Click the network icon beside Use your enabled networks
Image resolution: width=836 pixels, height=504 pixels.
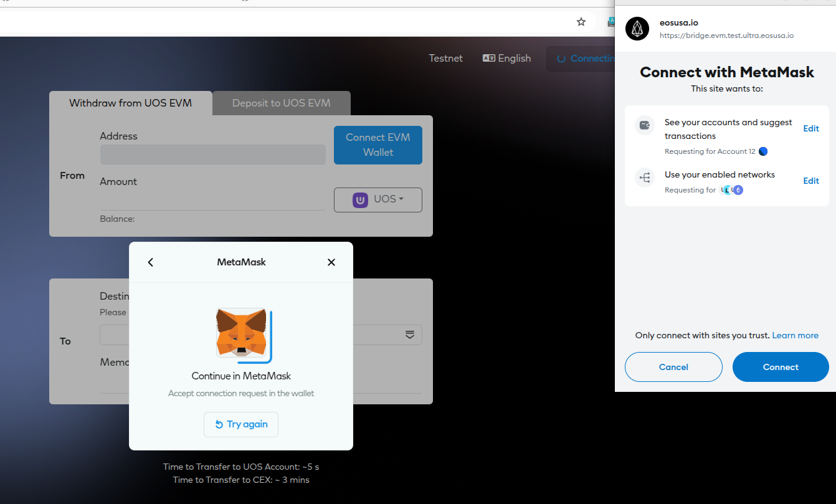coord(645,178)
